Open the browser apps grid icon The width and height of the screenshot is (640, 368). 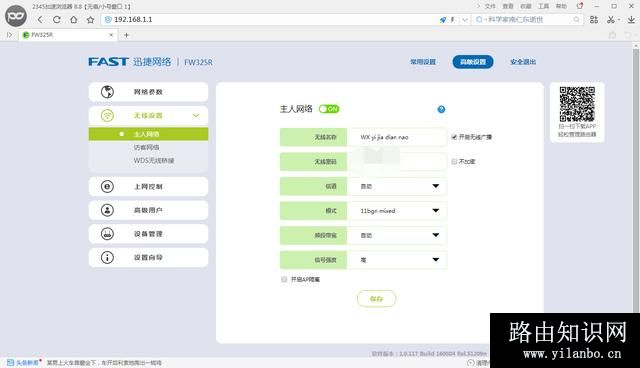594,20
